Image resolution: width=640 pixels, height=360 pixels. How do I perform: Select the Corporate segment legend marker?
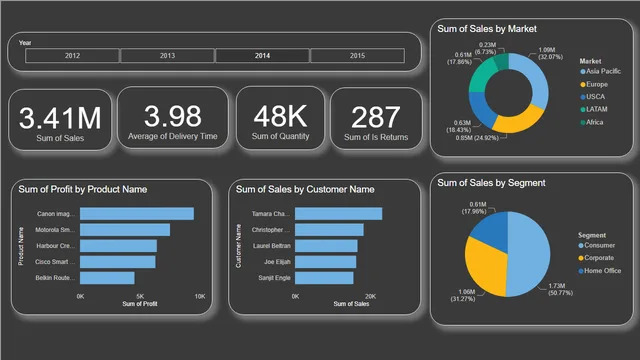(581, 258)
